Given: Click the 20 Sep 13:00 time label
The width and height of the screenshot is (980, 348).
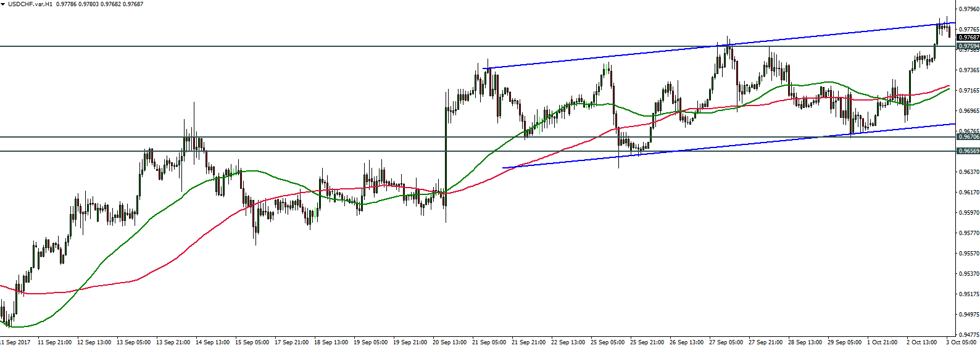Looking at the screenshot, I should click(449, 342).
